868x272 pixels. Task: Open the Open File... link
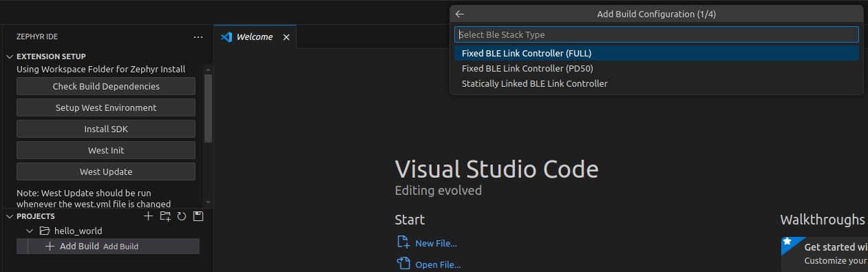point(438,264)
